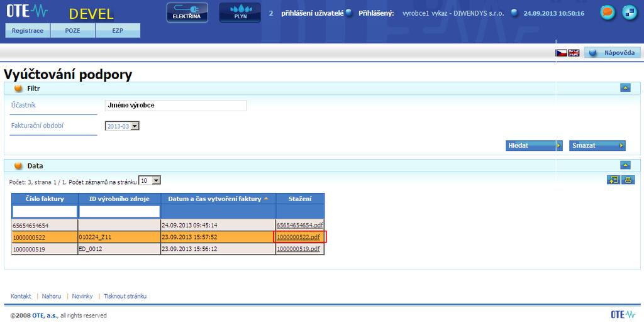Click the Nahoru footer link

[52, 296]
